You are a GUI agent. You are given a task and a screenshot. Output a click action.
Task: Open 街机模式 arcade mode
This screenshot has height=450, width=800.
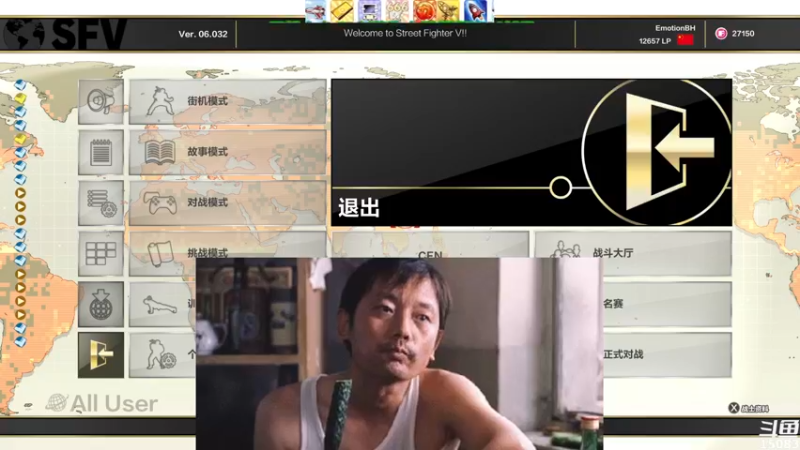tap(227, 102)
